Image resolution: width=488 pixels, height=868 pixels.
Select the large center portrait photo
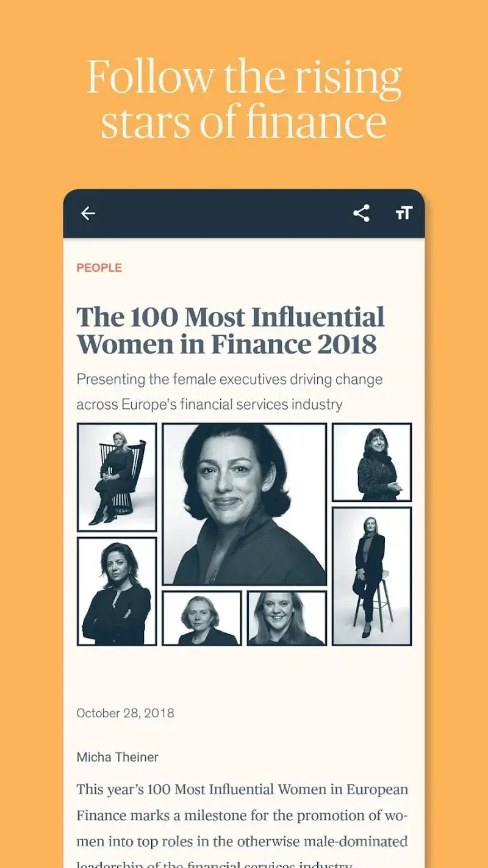pyautogui.click(x=244, y=504)
